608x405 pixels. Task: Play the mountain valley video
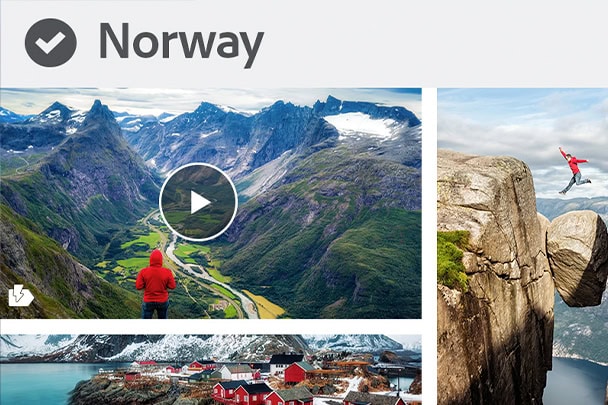point(198,202)
